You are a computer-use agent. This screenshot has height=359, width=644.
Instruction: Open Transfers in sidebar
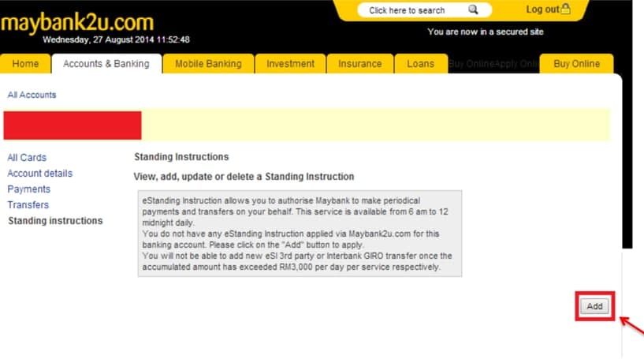click(28, 205)
